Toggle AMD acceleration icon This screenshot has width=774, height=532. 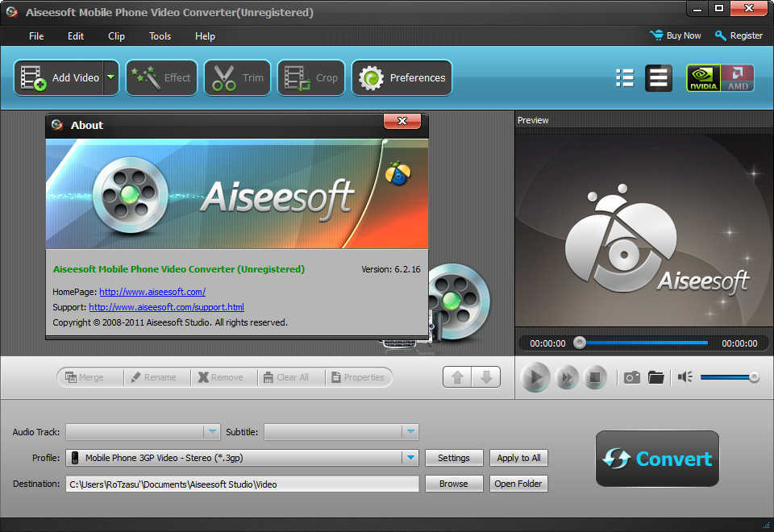click(x=738, y=78)
